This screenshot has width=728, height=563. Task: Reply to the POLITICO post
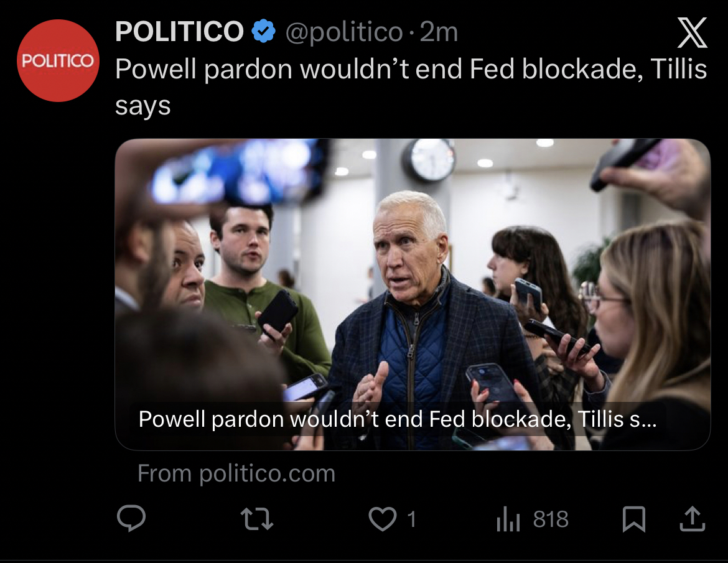click(x=131, y=519)
